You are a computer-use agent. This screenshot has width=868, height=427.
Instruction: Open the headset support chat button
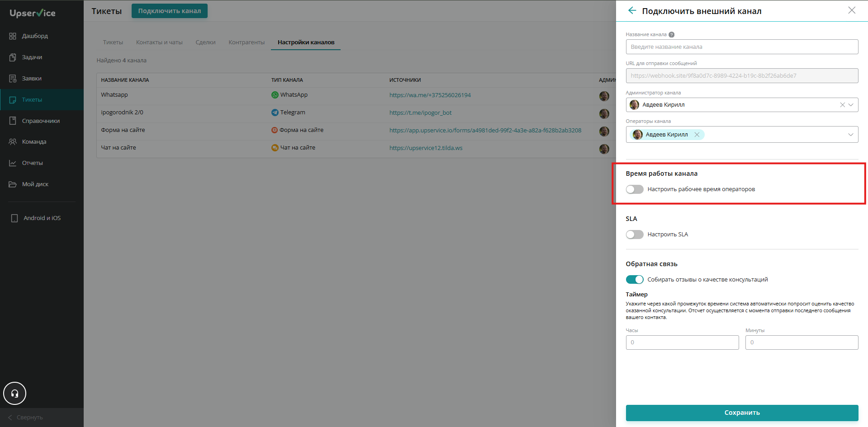[14, 394]
